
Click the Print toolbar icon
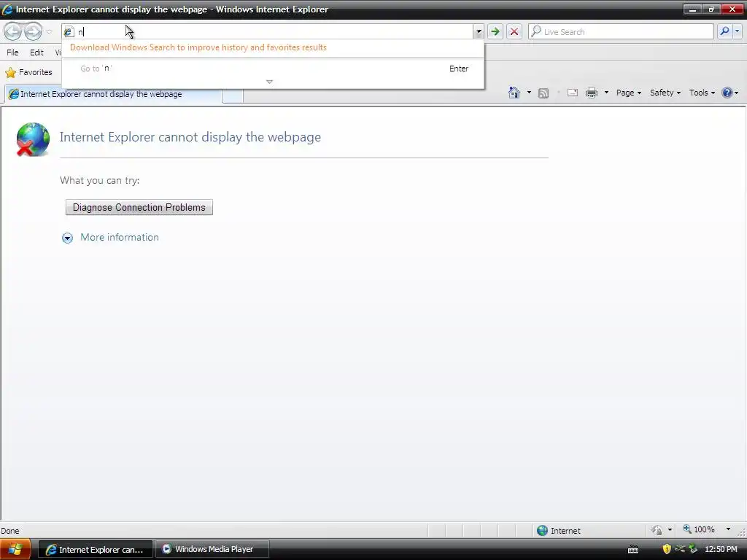point(591,93)
